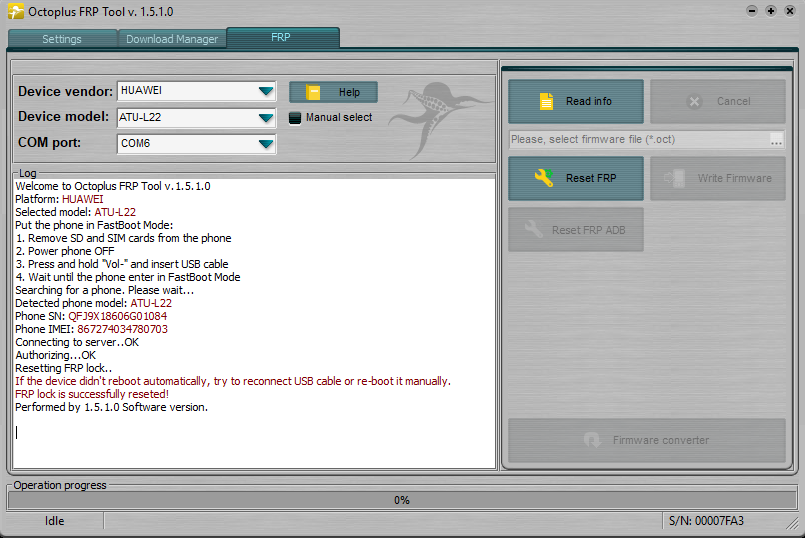Click the HUAWEI vendor combo box field
805x538 pixels.
(196, 91)
